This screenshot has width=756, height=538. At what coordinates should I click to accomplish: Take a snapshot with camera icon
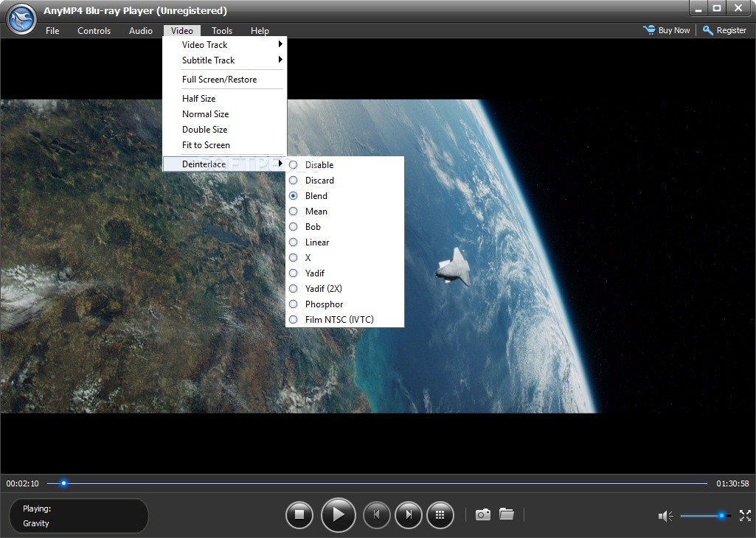click(482, 514)
